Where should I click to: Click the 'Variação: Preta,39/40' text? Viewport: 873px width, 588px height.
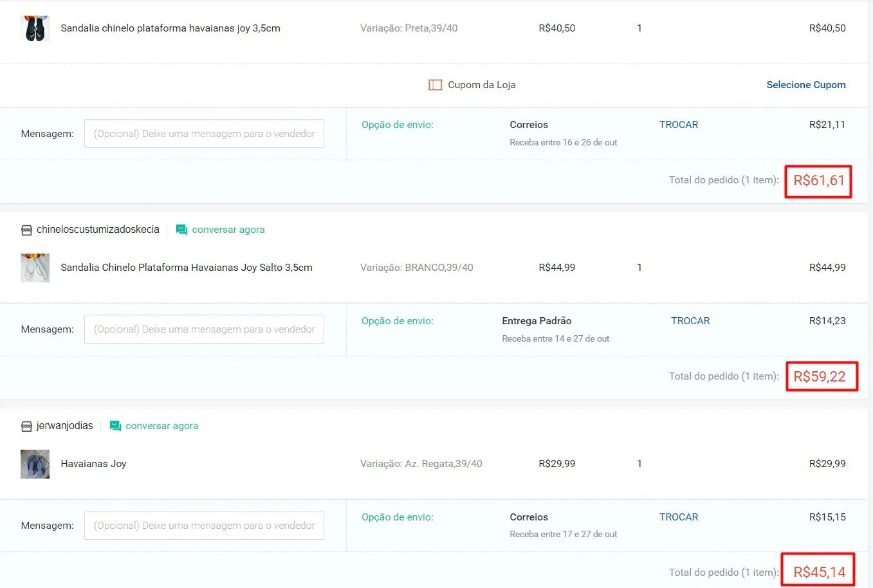pyautogui.click(x=409, y=28)
